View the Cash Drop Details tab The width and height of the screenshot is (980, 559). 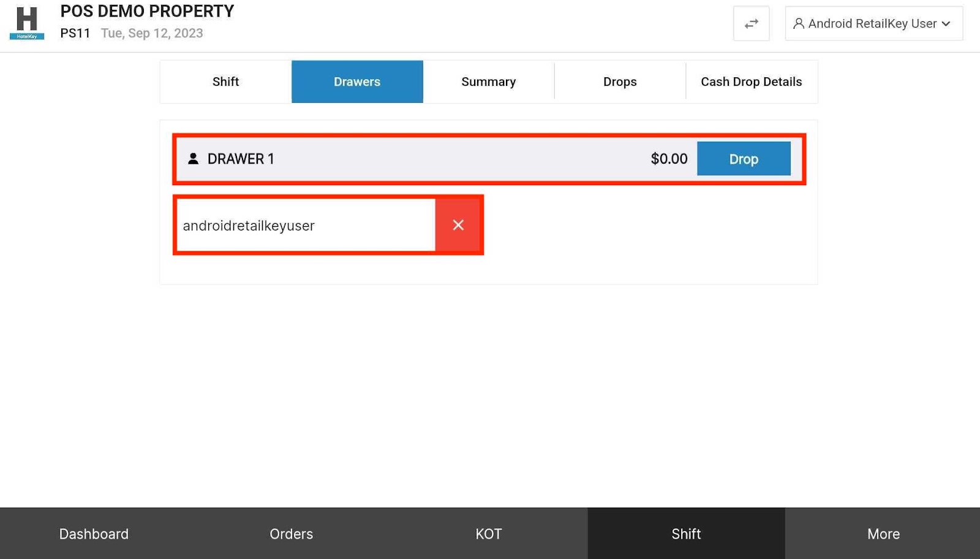click(751, 82)
